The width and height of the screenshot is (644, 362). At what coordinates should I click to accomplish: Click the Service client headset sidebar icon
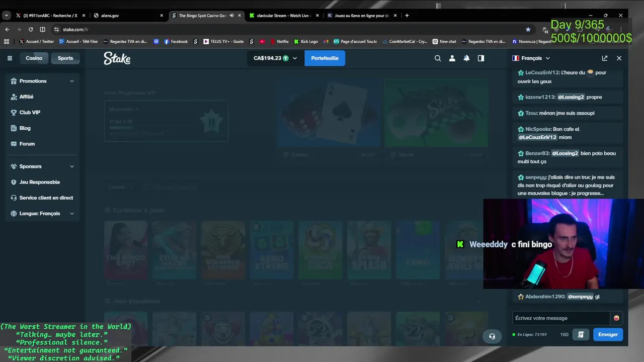click(x=14, y=198)
